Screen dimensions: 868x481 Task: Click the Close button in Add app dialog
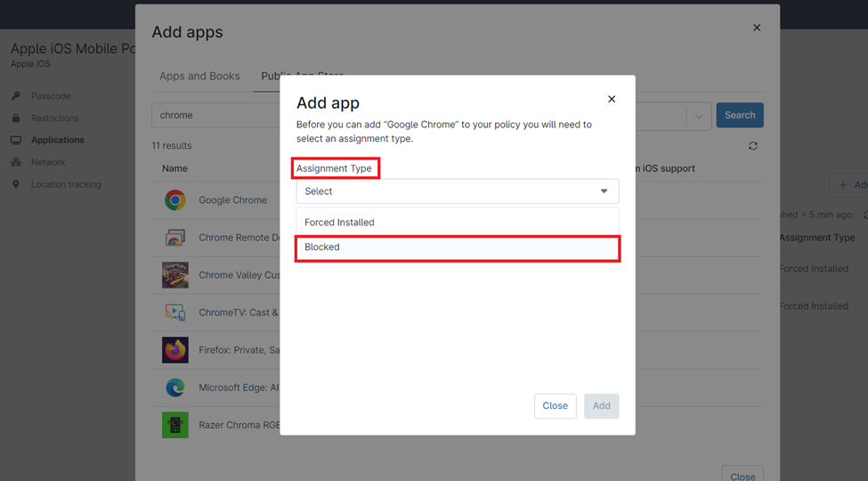pyautogui.click(x=555, y=406)
